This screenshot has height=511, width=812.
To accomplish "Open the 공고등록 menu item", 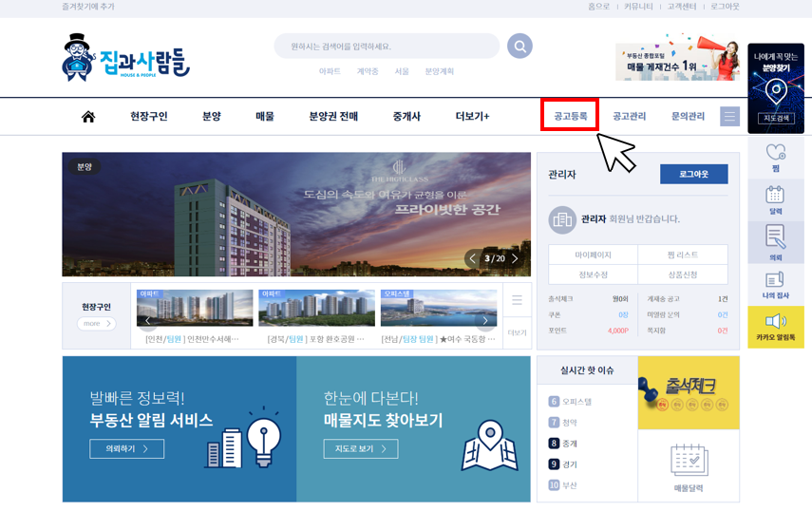I will pos(570,117).
